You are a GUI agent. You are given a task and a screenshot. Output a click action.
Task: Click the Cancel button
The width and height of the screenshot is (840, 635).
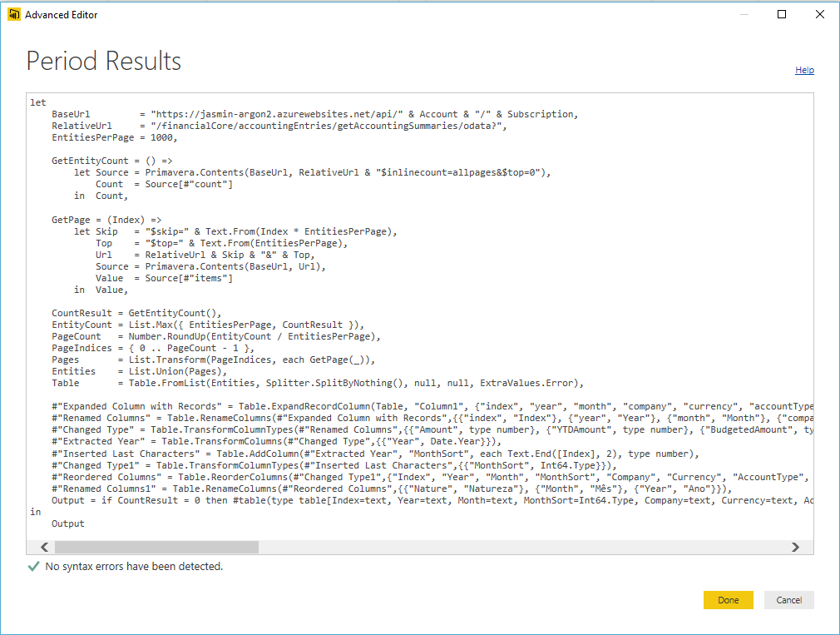(788, 600)
